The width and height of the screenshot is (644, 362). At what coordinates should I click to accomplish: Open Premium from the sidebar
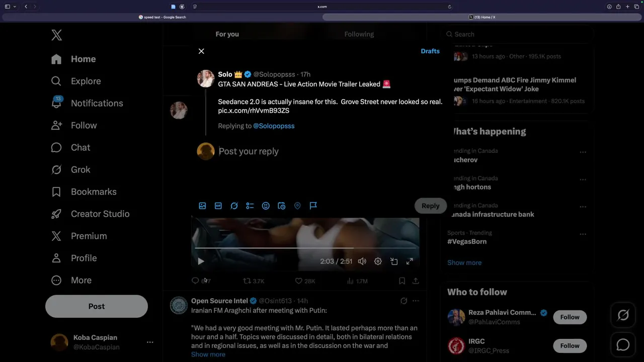tap(79, 236)
